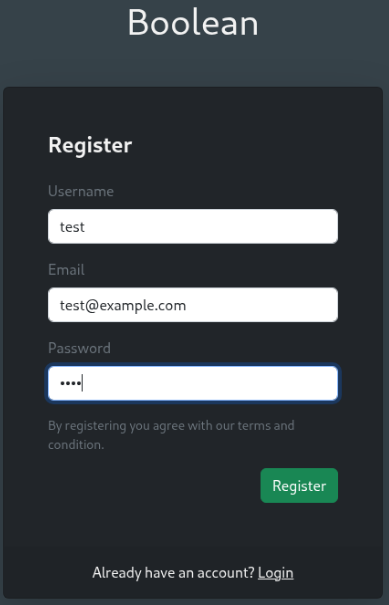Image resolution: width=389 pixels, height=605 pixels.
Task: Open the Login link
Action: [x=276, y=573]
